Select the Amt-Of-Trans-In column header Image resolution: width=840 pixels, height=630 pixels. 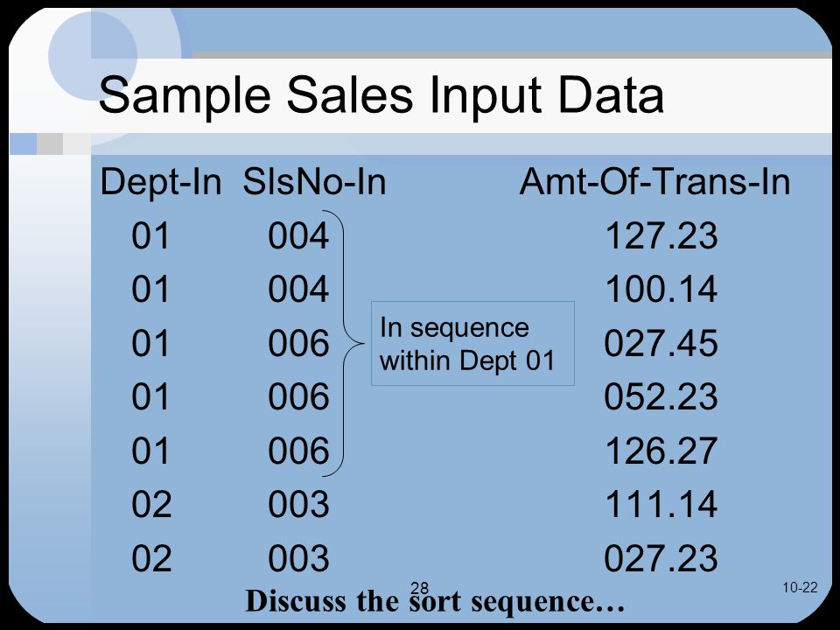[x=654, y=182]
